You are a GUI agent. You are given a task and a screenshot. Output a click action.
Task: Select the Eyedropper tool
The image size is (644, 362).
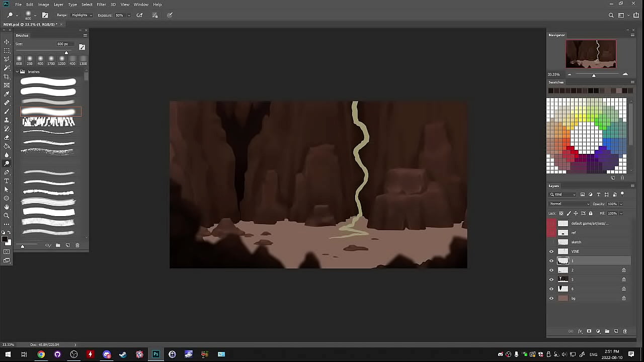pyautogui.click(x=7, y=94)
